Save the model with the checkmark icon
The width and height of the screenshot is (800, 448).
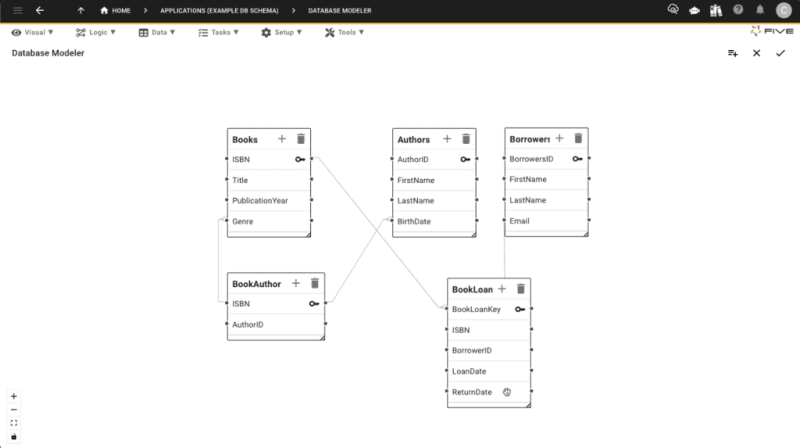coord(781,53)
